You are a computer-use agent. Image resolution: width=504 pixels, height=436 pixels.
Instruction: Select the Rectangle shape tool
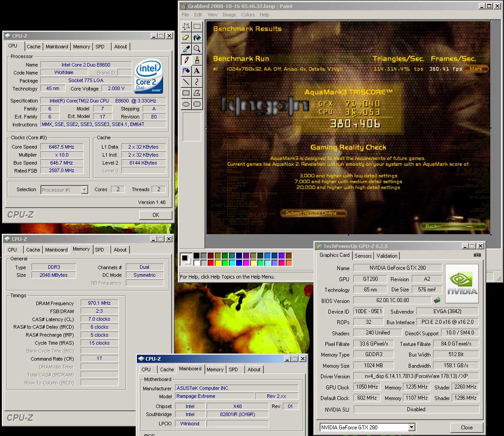186,93
